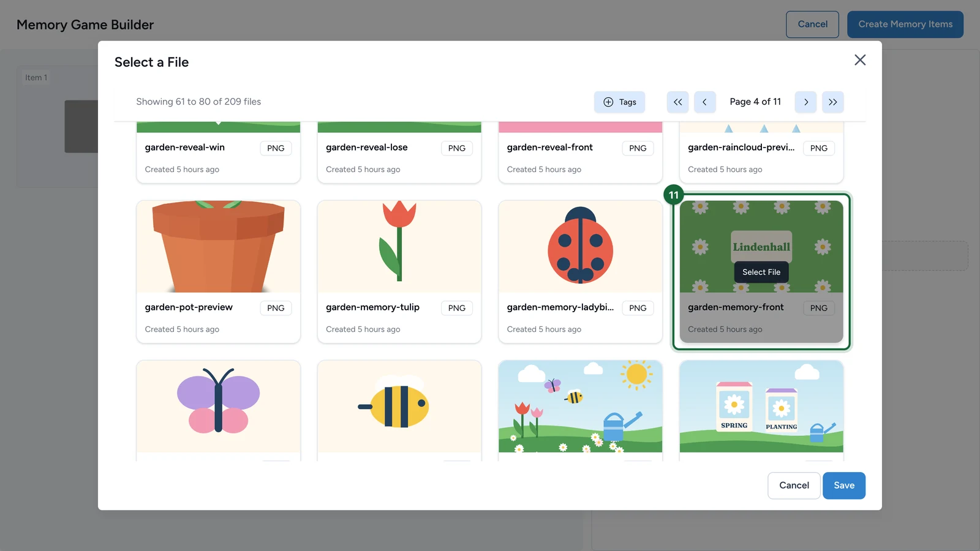Click the Save button in dialog
This screenshot has height=551, width=980.
(x=844, y=485)
